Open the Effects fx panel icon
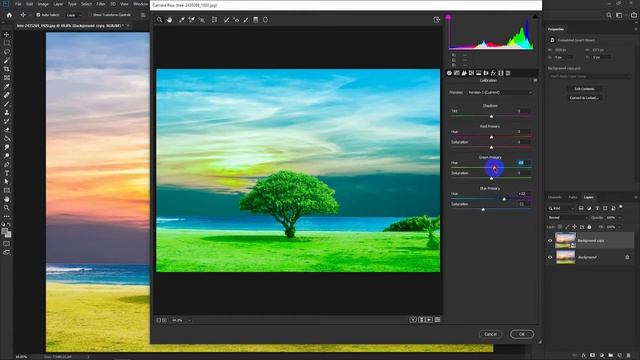Screen dimensions: 640x360 tap(493, 73)
